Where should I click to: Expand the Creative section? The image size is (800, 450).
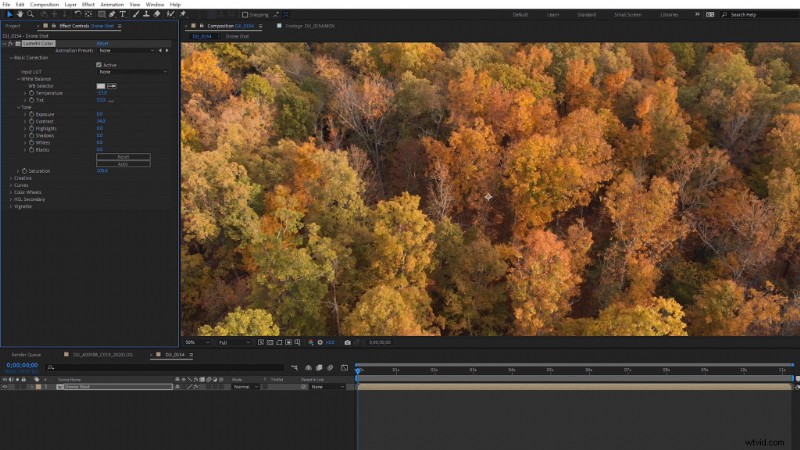[11, 178]
